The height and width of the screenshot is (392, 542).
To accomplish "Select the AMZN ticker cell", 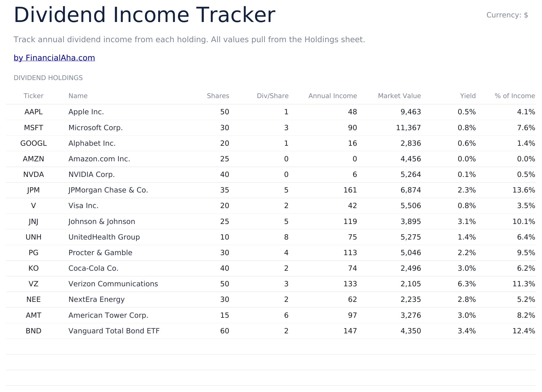I will (x=34, y=159).
